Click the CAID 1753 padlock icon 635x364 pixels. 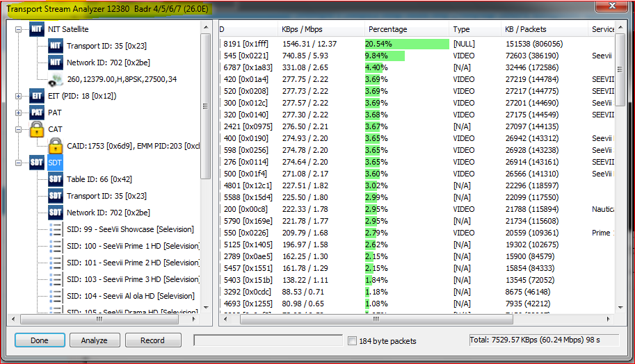coord(56,146)
